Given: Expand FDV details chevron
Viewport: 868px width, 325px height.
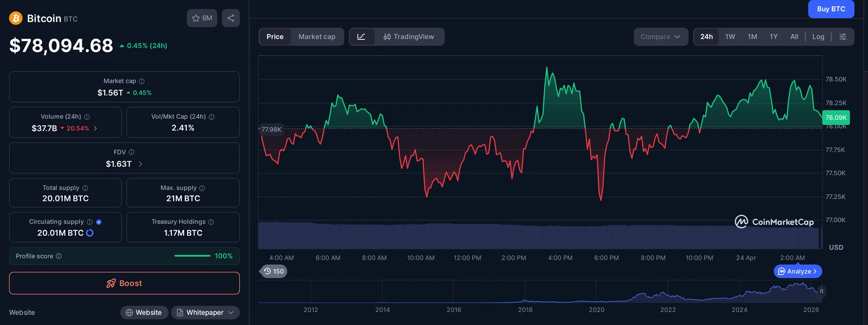Looking at the screenshot, I should (x=140, y=164).
